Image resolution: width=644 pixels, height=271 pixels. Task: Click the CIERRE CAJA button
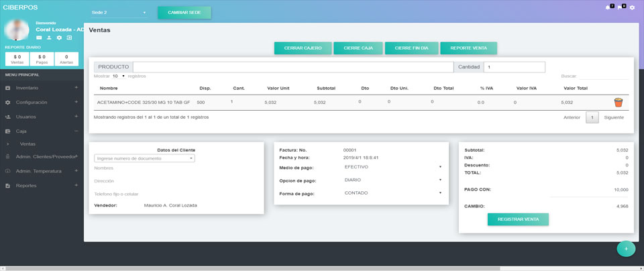(358, 48)
